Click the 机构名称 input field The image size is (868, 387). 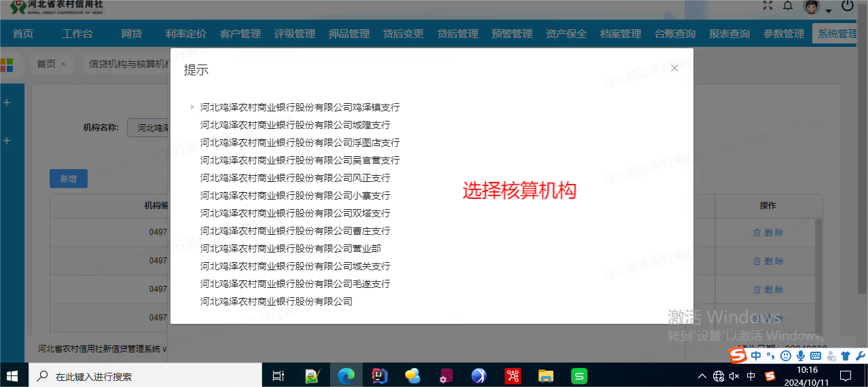(148, 127)
